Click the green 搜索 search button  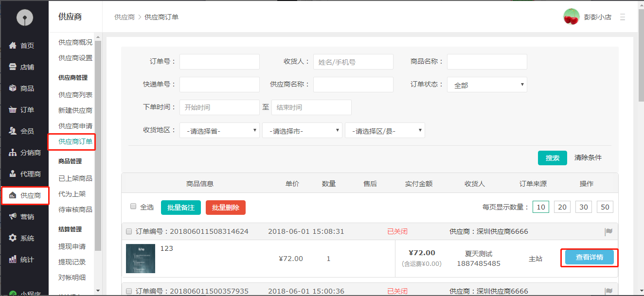[x=552, y=158]
